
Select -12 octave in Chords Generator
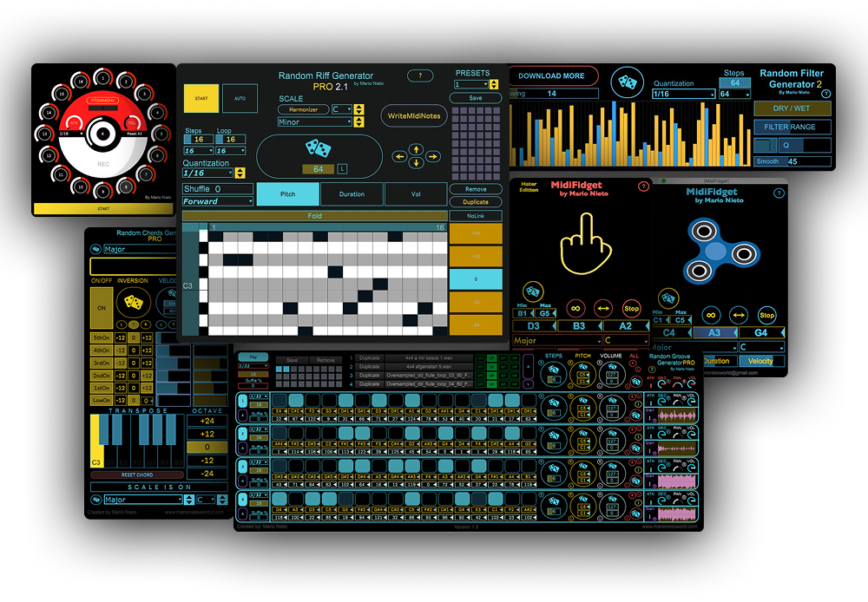click(x=207, y=461)
